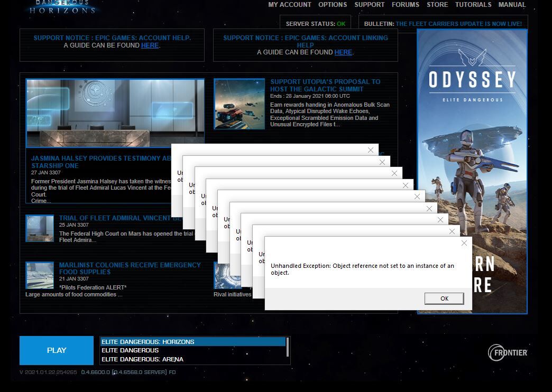Click the Server Status: OK indicator
Image resolution: width=552 pixels, height=392 pixels.
tap(316, 24)
